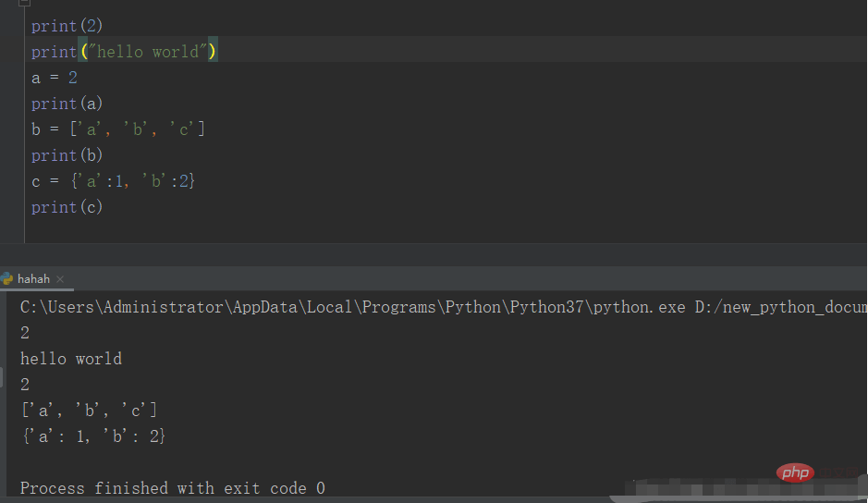
Task: Click the red php watermark logo
Action: click(795, 472)
